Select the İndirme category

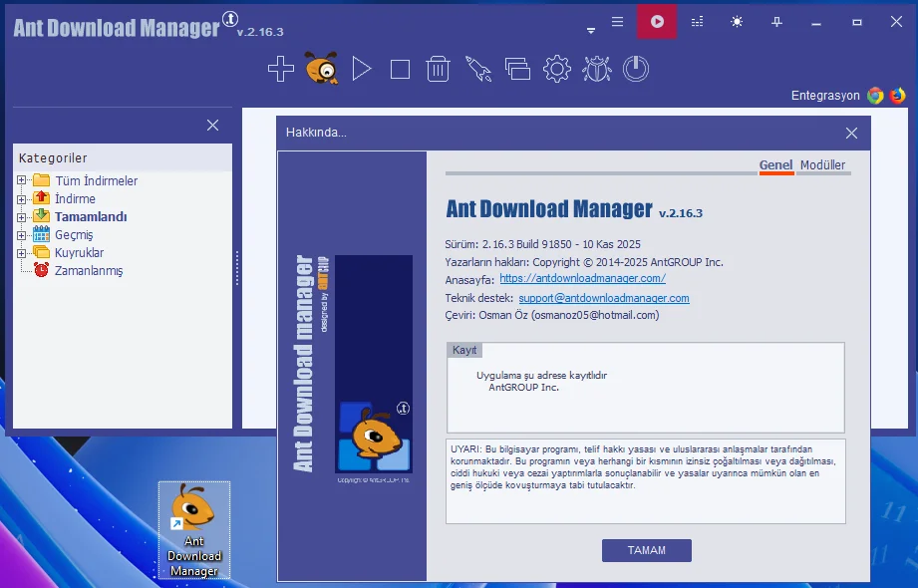(75, 199)
